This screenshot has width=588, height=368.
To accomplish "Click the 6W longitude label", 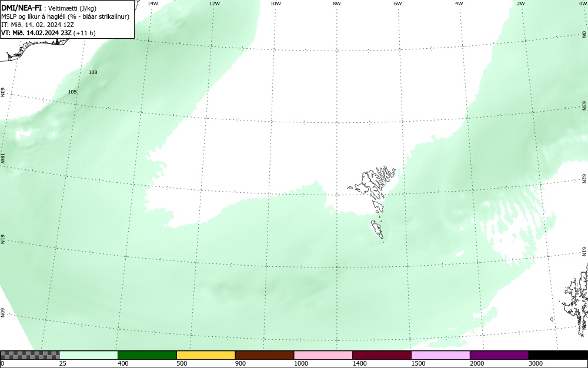I will tap(398, 4).
